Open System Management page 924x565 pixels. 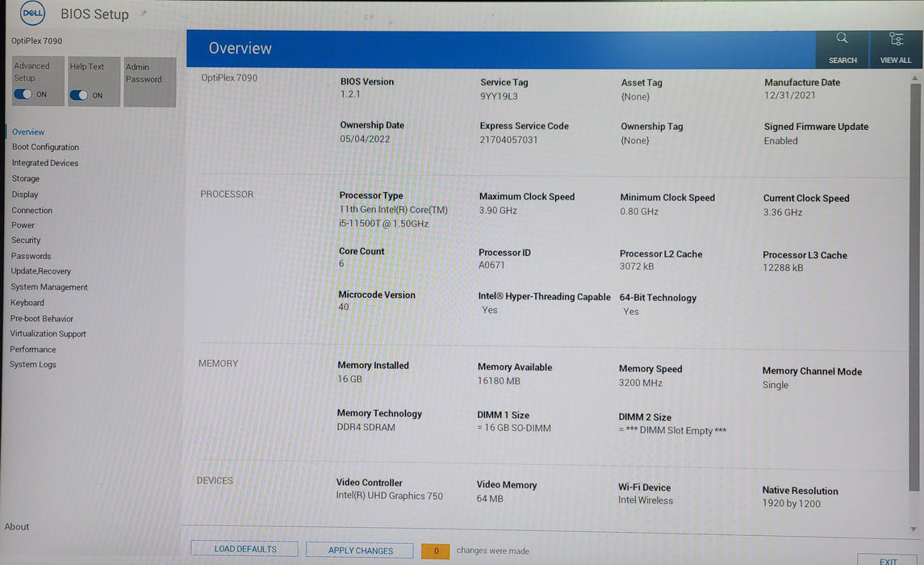coord(49,287)
